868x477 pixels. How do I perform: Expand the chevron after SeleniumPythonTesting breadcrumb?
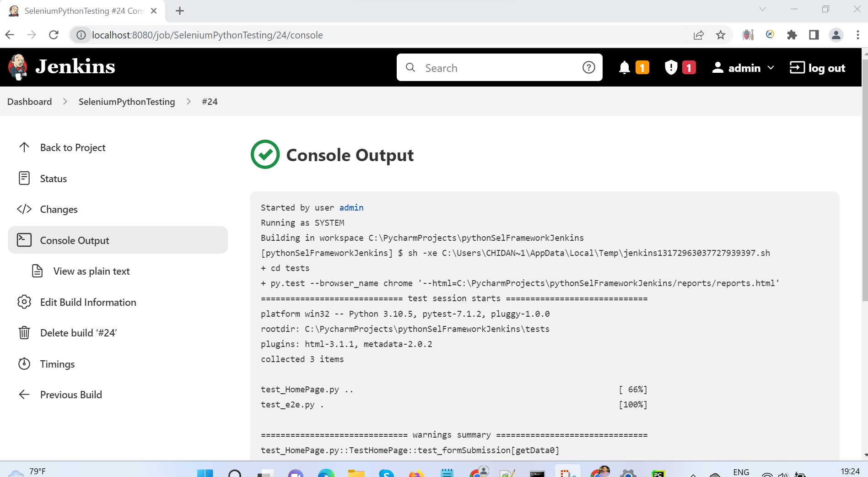[x=189, y=102]
